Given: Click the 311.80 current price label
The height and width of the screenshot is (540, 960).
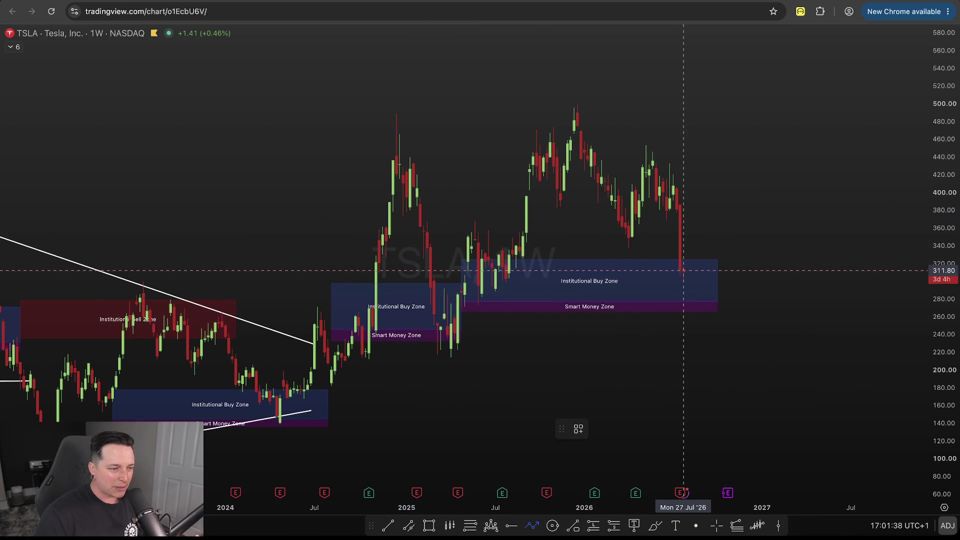Looking at the screenshot, I should [x=943, y=271].
